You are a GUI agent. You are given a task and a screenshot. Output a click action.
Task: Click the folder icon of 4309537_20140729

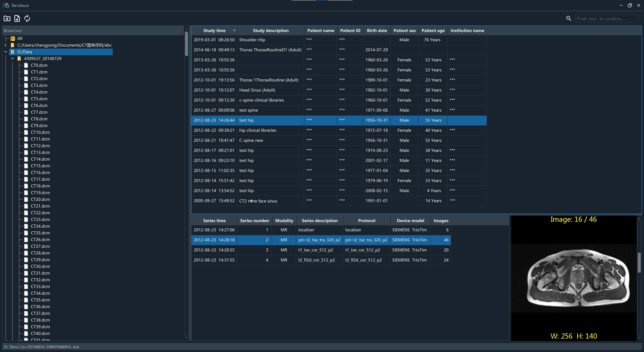point(19,58)
